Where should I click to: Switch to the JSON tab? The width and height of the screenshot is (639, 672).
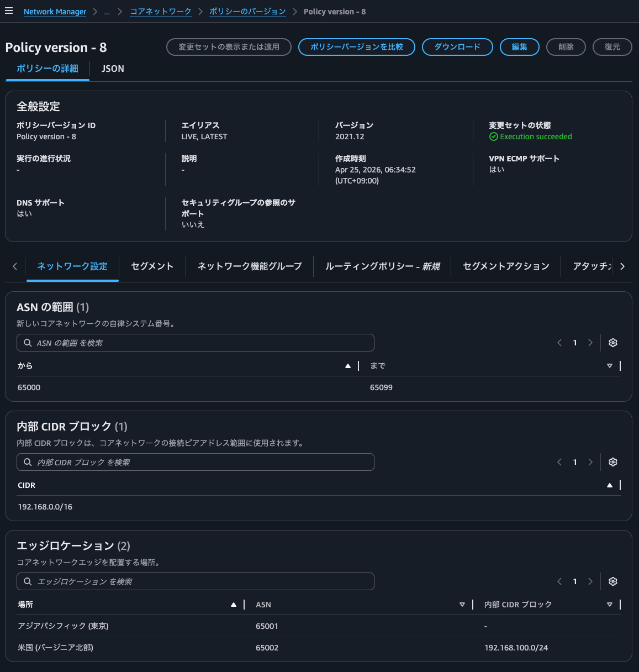coord(113,69)
